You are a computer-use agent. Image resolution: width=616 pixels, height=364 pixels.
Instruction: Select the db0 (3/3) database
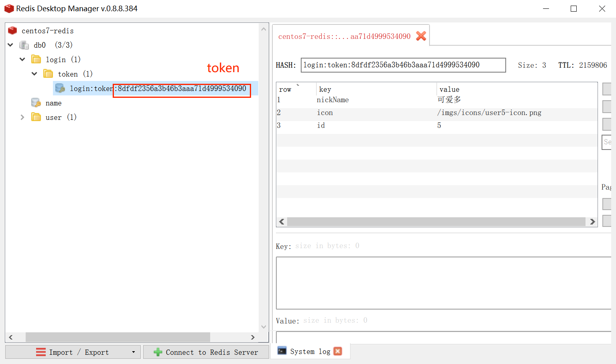pyautogui.click(x=53, y=45)
